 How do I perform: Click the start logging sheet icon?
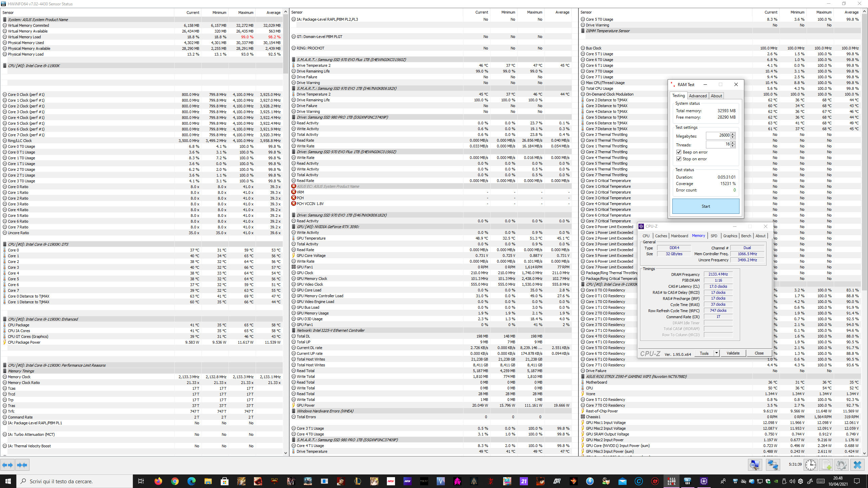pos(826,465)
